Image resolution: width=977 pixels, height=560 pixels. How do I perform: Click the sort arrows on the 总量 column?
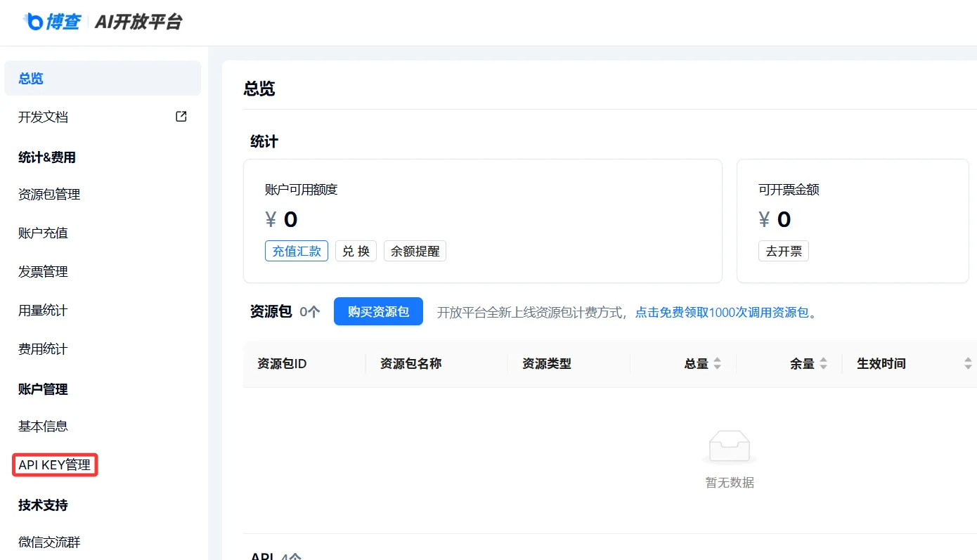point(718,363)
